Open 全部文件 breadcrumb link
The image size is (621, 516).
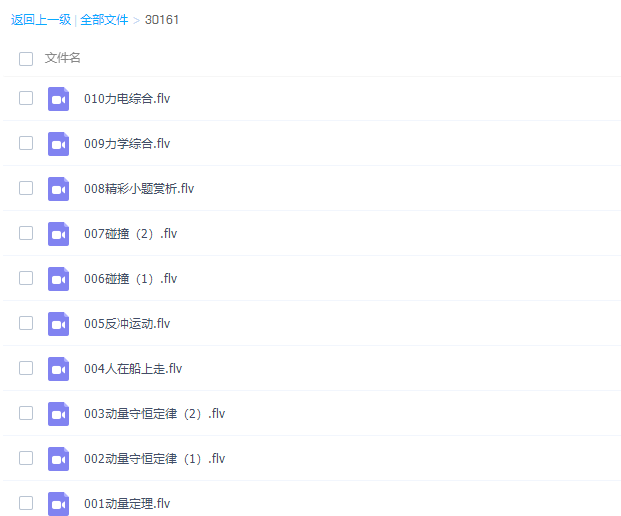pos(104,20)
